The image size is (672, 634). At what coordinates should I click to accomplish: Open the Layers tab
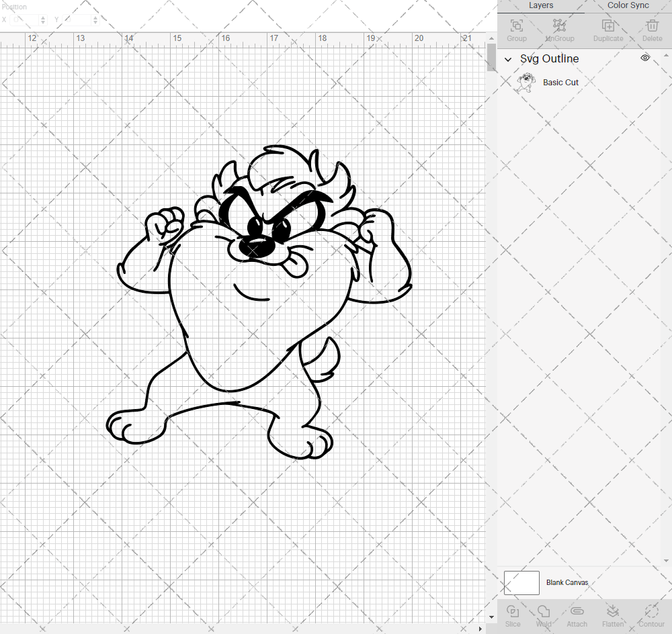pos(541,5)
